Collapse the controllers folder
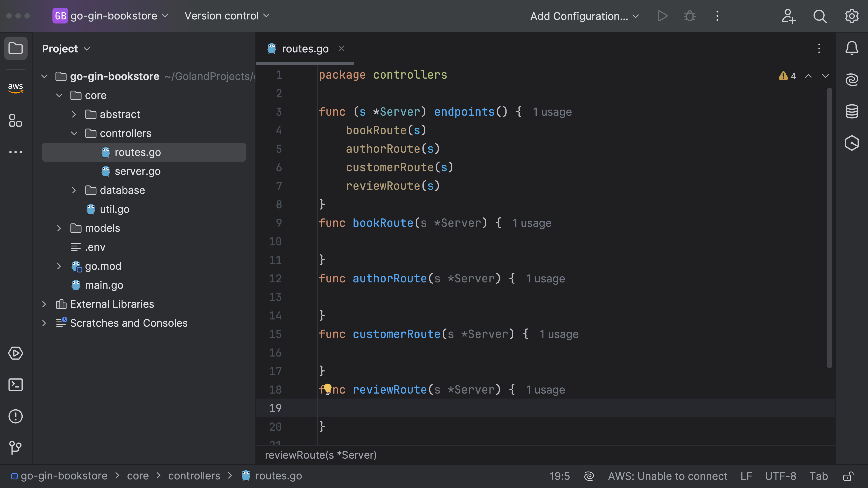Viewport: 868px width, 488px height. click(x=74, y=133)
